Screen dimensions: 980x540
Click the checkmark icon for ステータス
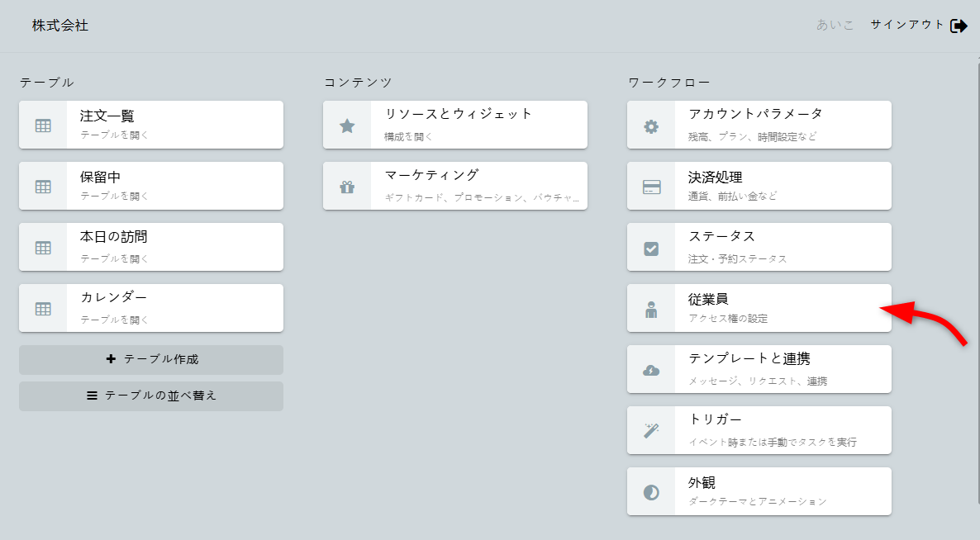pos(651,248)
